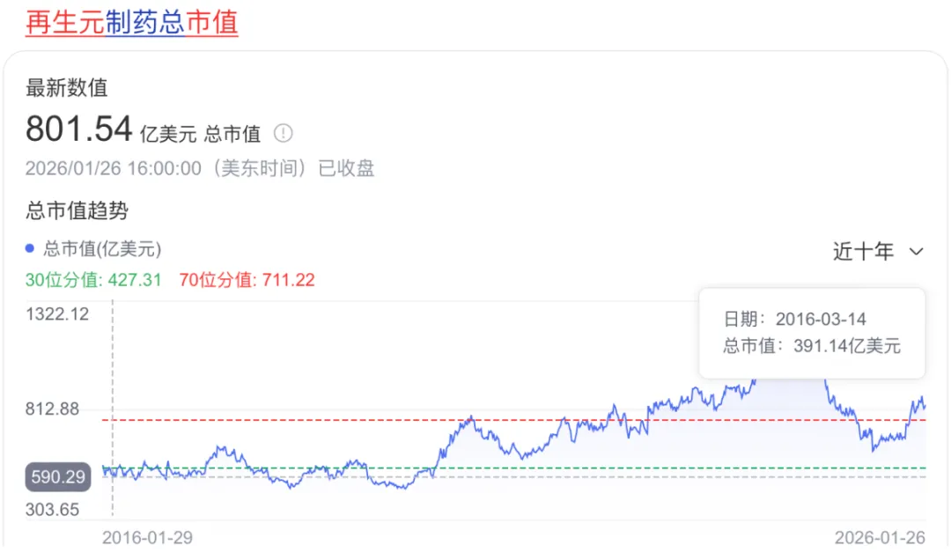Click the chevron arrow next to 近十年
Screen dimensions: 951x560
[x=916, y=252]
